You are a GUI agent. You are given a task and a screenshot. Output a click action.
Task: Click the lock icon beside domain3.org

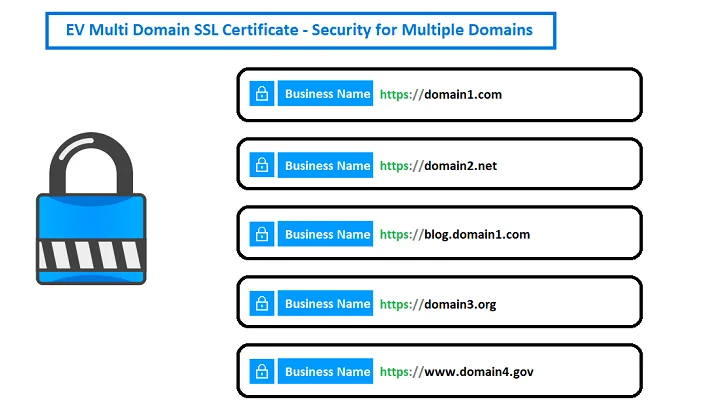[261, 304]
